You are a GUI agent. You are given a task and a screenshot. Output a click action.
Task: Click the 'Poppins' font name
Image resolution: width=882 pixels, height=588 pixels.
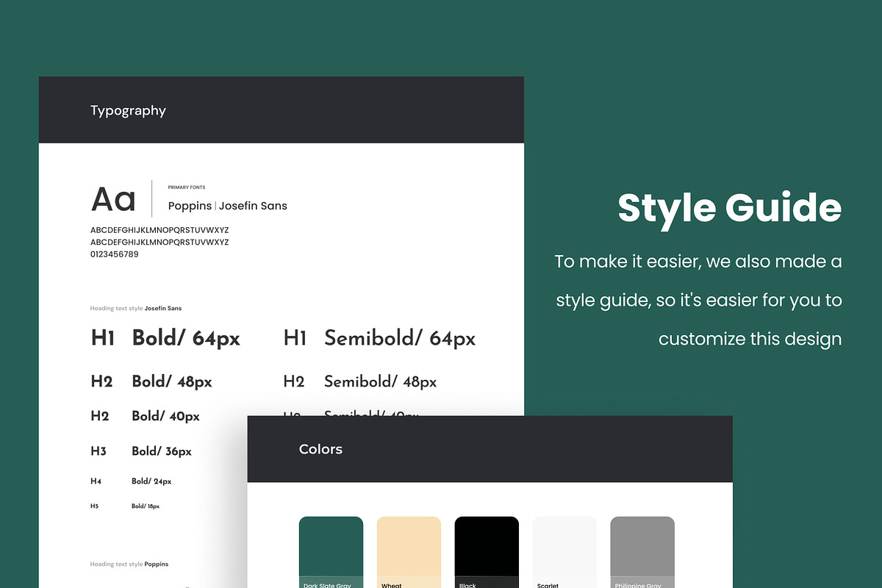190,206
